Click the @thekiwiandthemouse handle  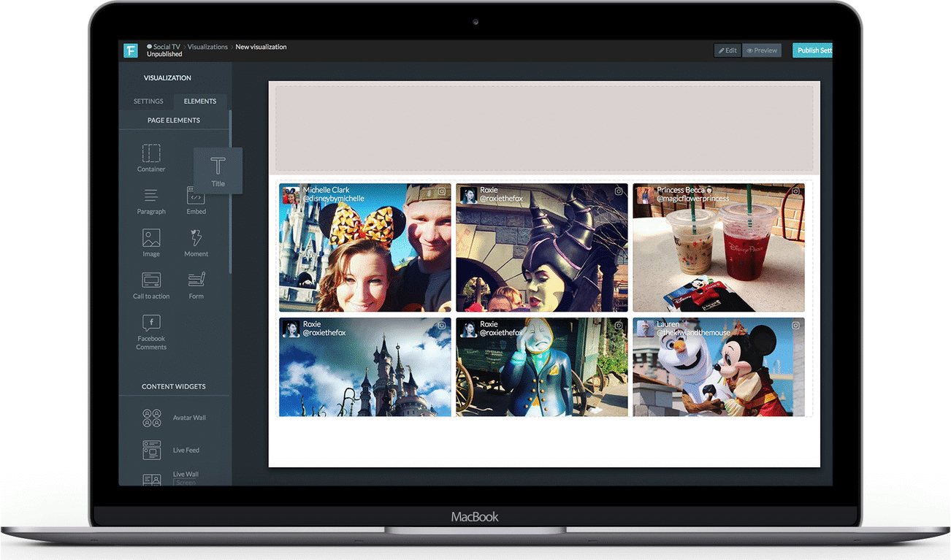click(693, 333)
